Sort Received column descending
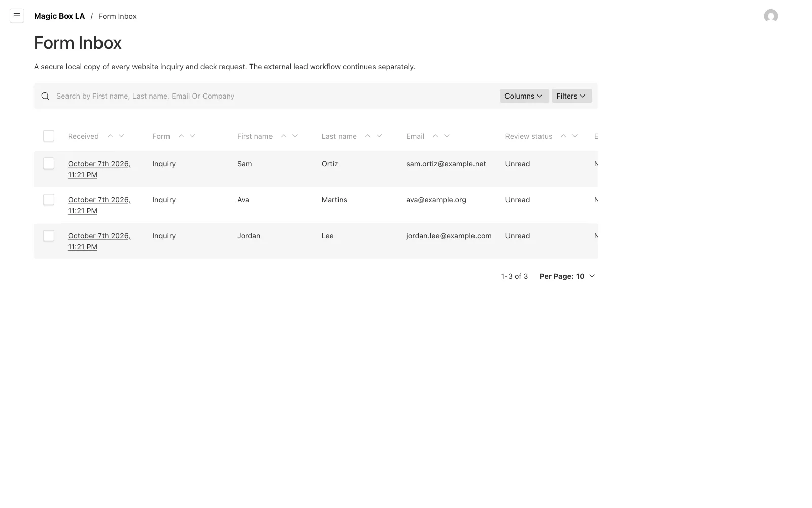 [121, 136]
